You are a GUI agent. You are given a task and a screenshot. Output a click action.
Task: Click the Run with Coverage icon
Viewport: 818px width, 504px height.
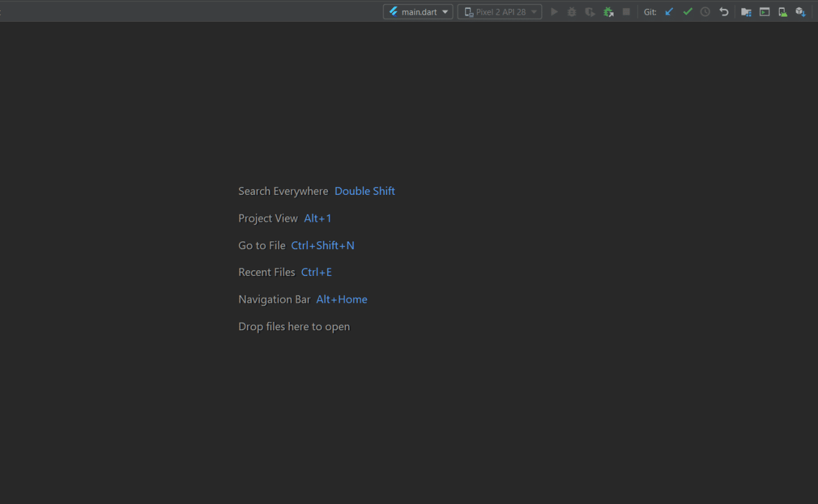[x=590, y=11]
